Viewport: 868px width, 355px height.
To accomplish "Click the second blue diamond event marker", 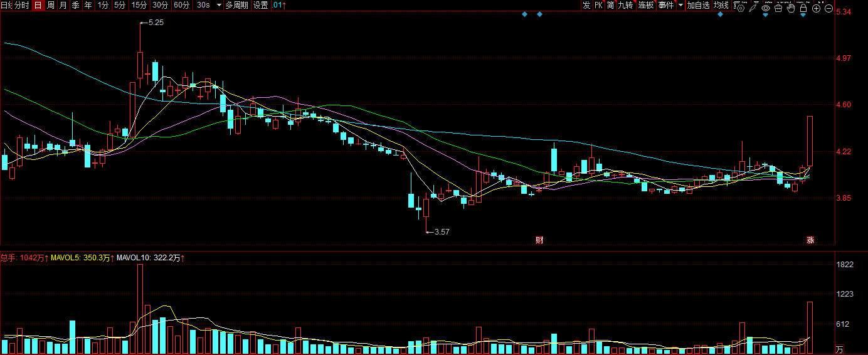I will pos(539,14).
